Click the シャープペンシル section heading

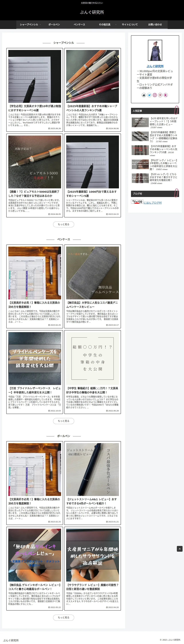pyautogui.click(x=64, y=43)
